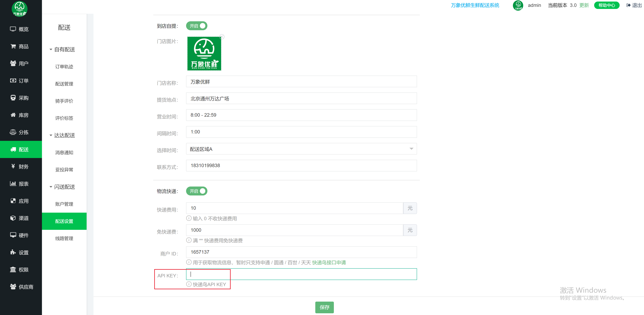
Task: Toggle the 到店自提 switch off
Action: pyautogui.click(x=197, y=26)
